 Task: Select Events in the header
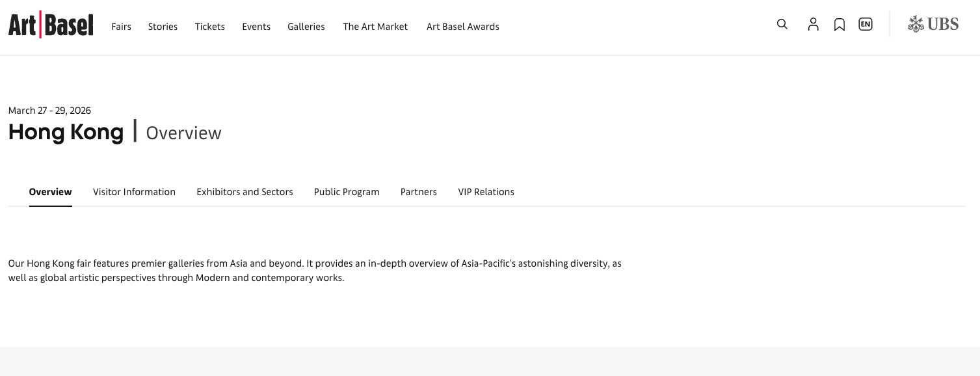[x=256, y=27]
